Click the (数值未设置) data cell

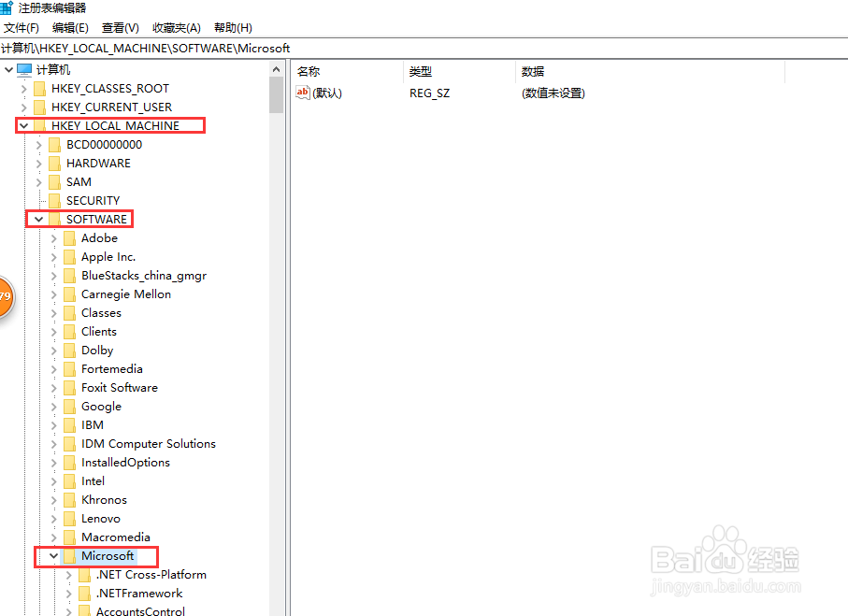553,93
